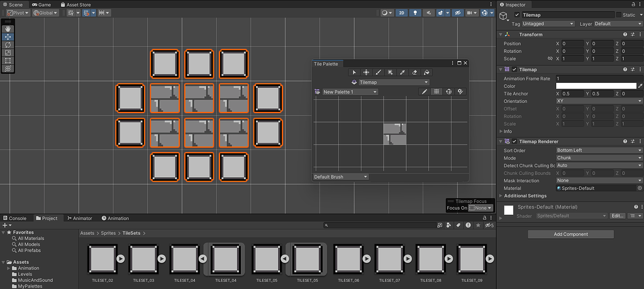
Task: Select the Rotate tool in Scene toolbar
Action: [x=8, y=45]
